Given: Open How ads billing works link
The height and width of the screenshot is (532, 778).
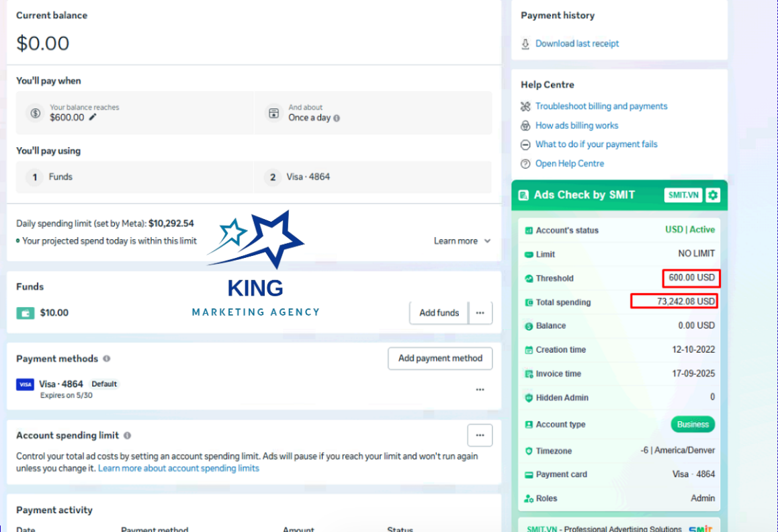Looking at the screenshot, I should (x=576, y=126).
